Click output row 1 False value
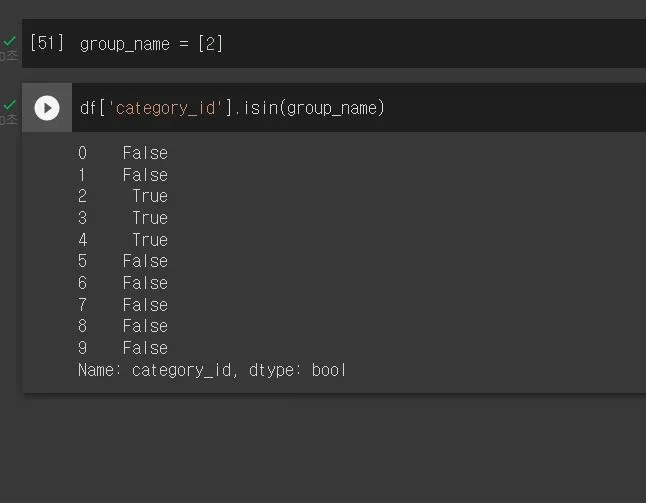 click(145, 175)
